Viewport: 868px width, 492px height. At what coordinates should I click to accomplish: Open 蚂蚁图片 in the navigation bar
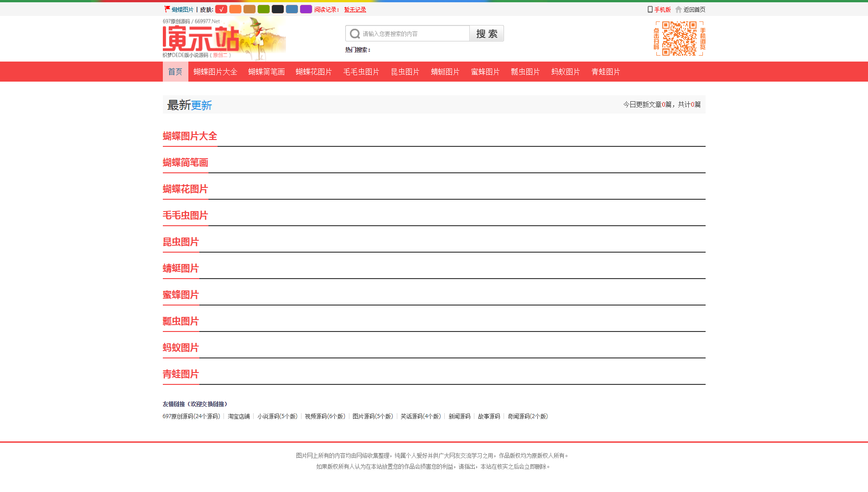point(566,72)
